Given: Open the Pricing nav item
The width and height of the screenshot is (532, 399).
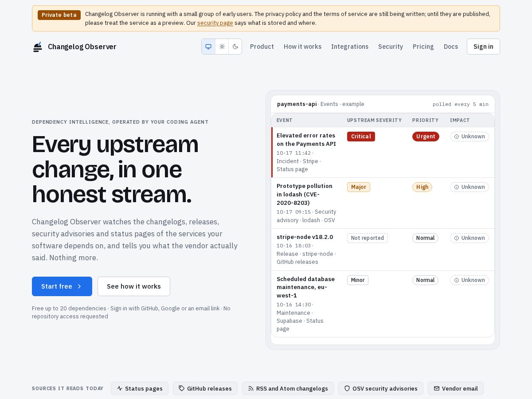Looking at the screenshot, I should coord(423,47).
